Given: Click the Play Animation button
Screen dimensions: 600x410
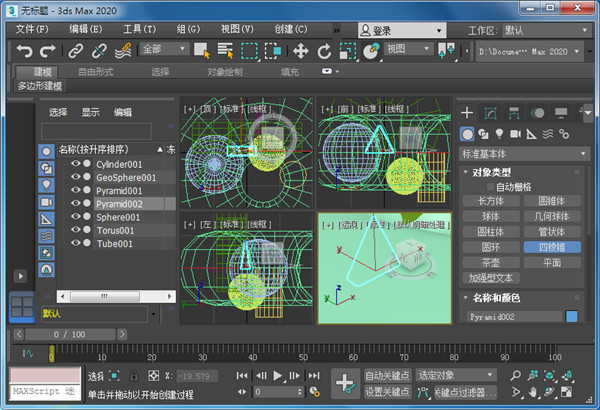Looking at the screenshot, I should click(279, 375).
